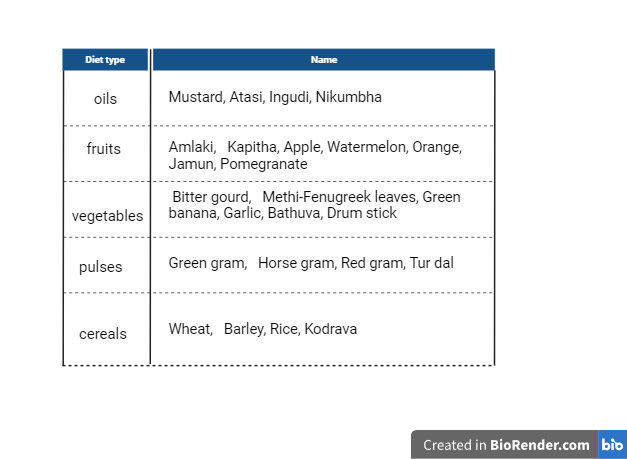This screenshot has height=459, width=627.
Task: Click the Drum stick entry
Action: coord(361,213)
